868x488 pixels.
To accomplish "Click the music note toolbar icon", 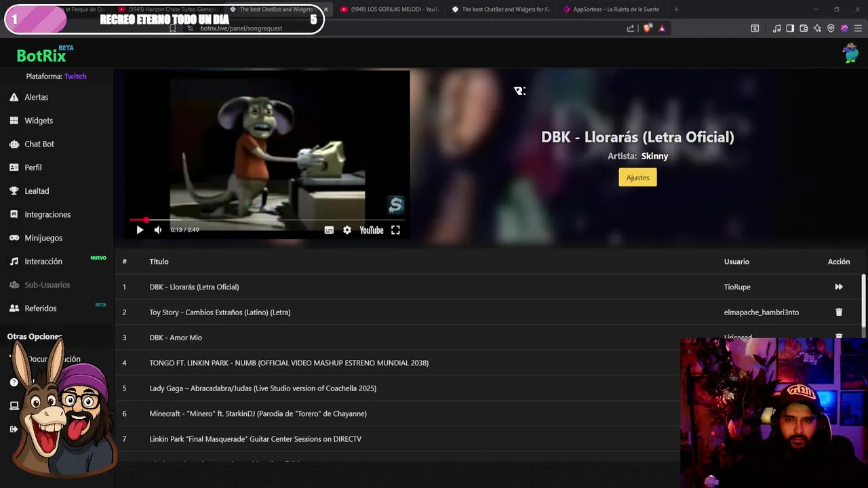I will point(776,28).
